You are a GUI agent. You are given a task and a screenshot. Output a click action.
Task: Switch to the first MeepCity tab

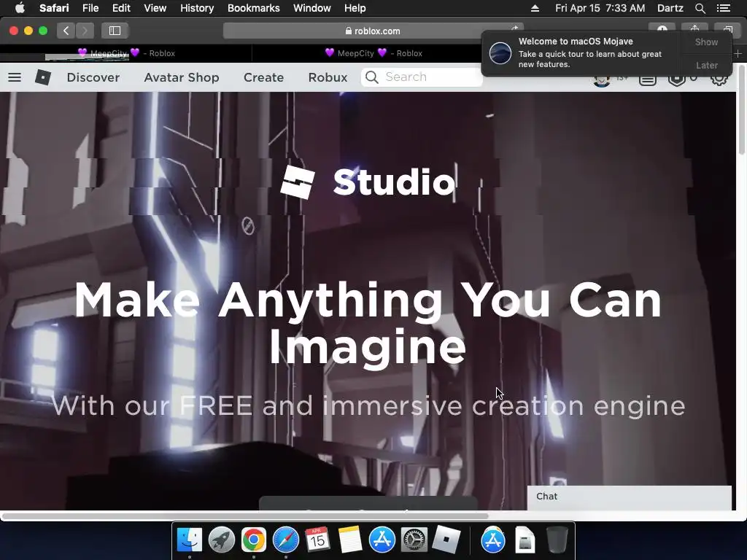click(x=126, y=53)
